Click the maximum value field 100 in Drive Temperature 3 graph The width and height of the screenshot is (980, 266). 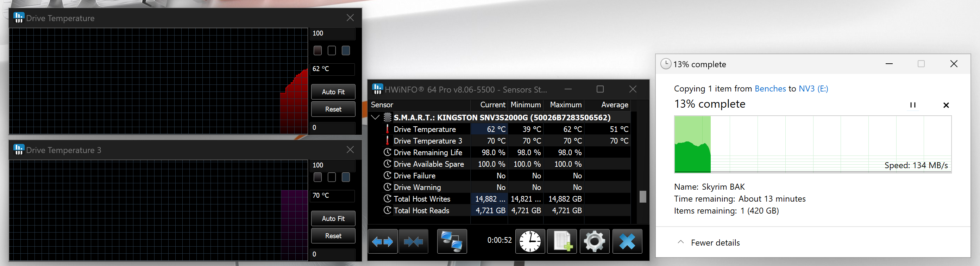pyautogui.click(x=333, y=165)
